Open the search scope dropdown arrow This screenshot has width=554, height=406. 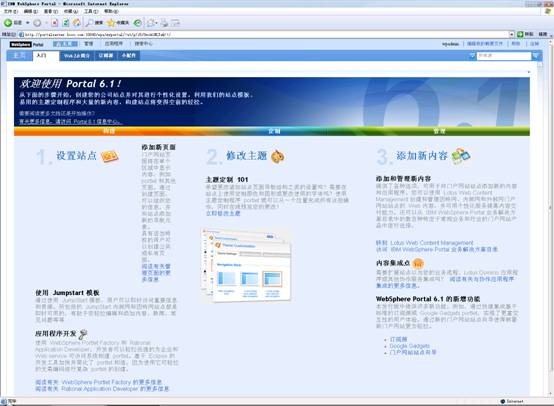[x=472, y=56]
